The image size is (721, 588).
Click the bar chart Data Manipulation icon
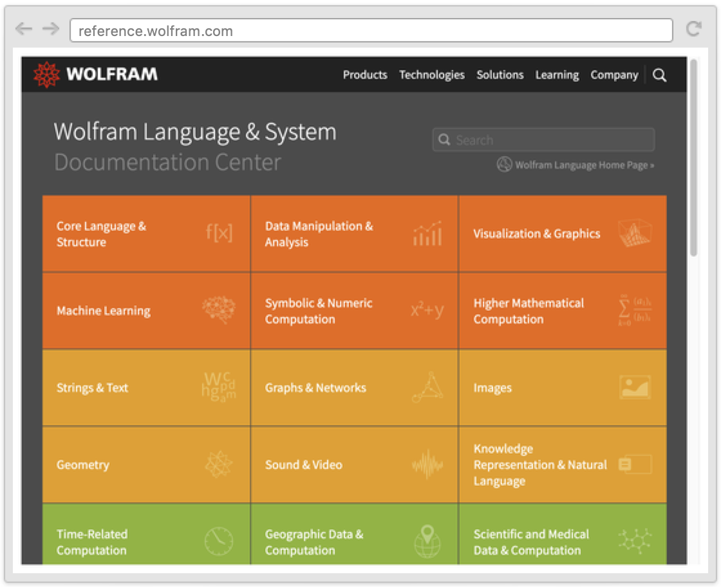point(427,234)
